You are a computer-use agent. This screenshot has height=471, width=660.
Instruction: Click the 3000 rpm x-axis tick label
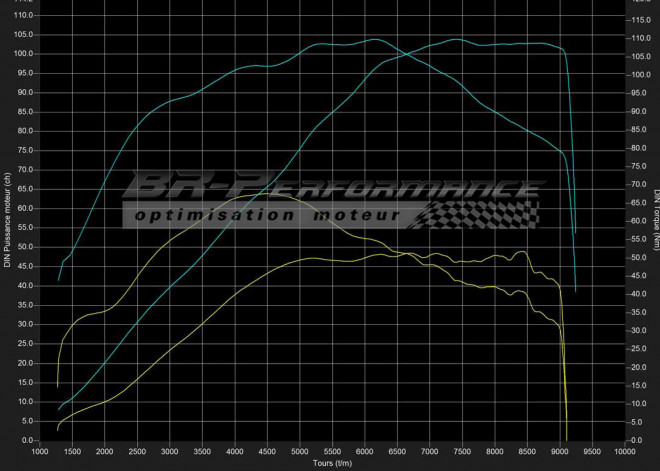(169, 452)
